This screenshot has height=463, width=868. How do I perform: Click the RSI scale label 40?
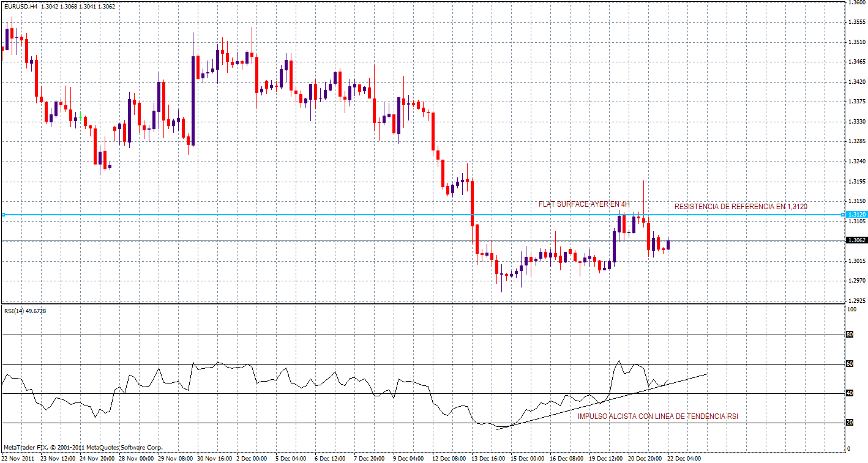click(850, 393)
